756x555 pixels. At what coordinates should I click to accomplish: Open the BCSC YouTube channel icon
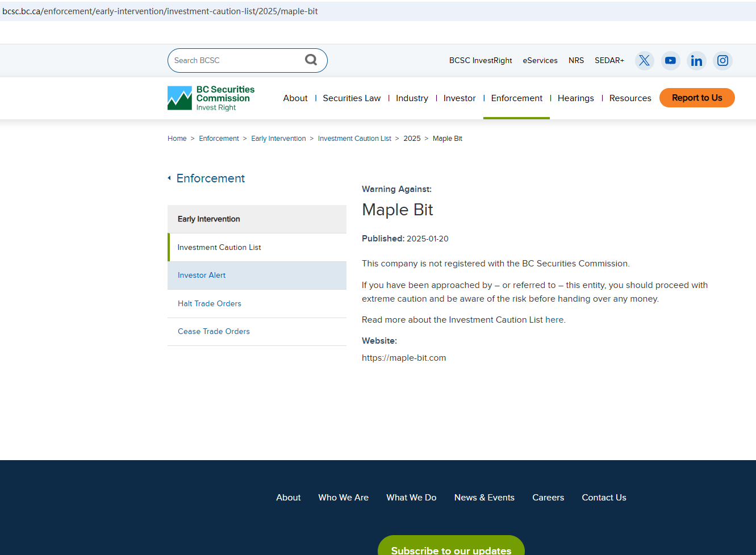670,60
